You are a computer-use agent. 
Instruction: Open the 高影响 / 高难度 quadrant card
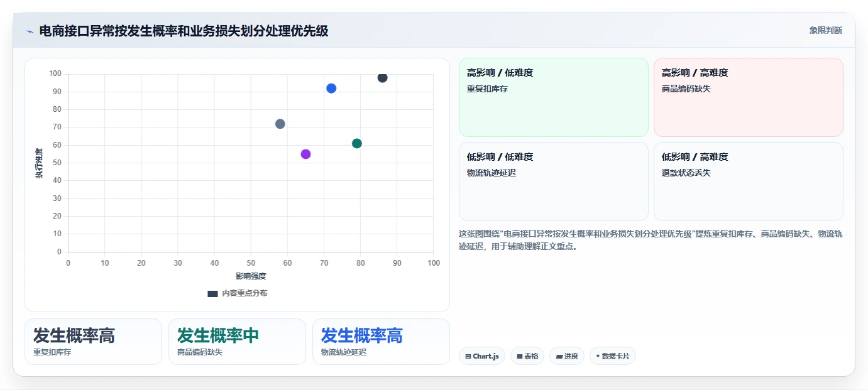point(748,97)
